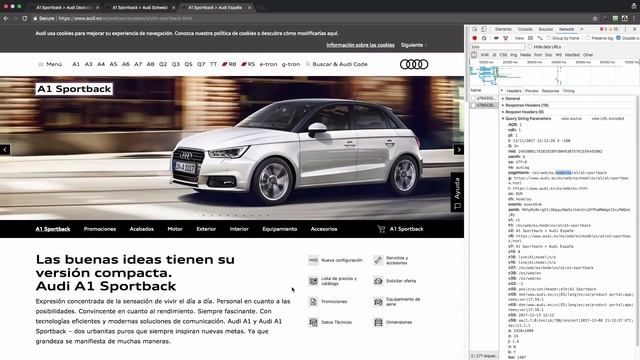Open the Preview tab of the request
Screen dimensions: 640x360
[x=532, y=91]
